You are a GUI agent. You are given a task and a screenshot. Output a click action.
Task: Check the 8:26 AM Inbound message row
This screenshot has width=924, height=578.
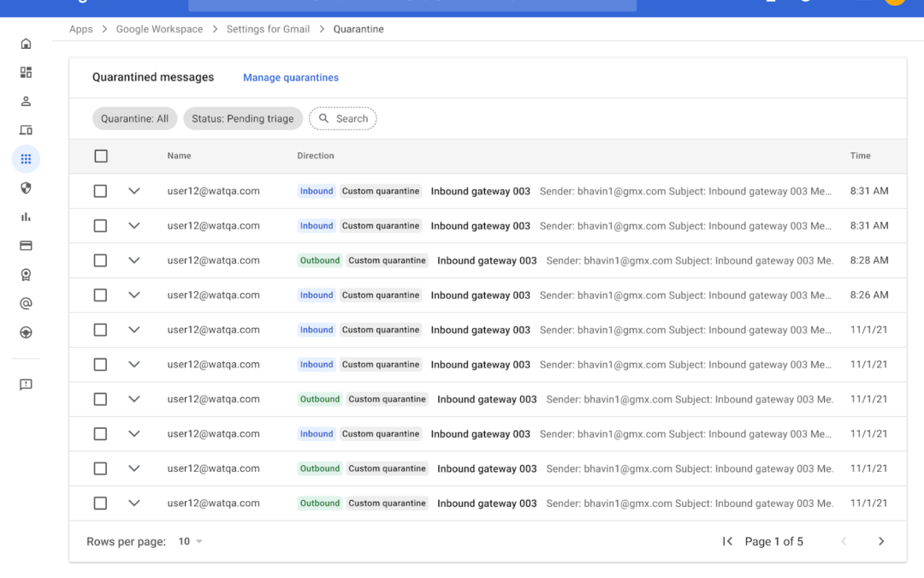(x=100, y=295)
